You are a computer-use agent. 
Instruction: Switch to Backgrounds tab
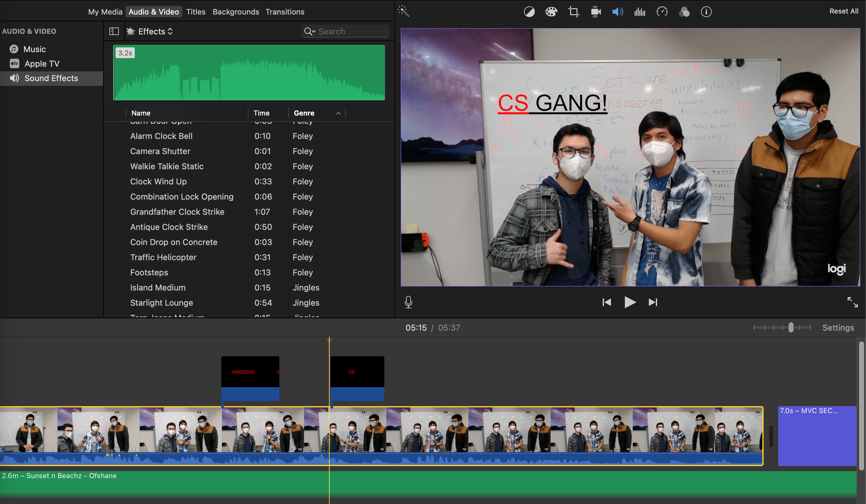tap(236, 12)
